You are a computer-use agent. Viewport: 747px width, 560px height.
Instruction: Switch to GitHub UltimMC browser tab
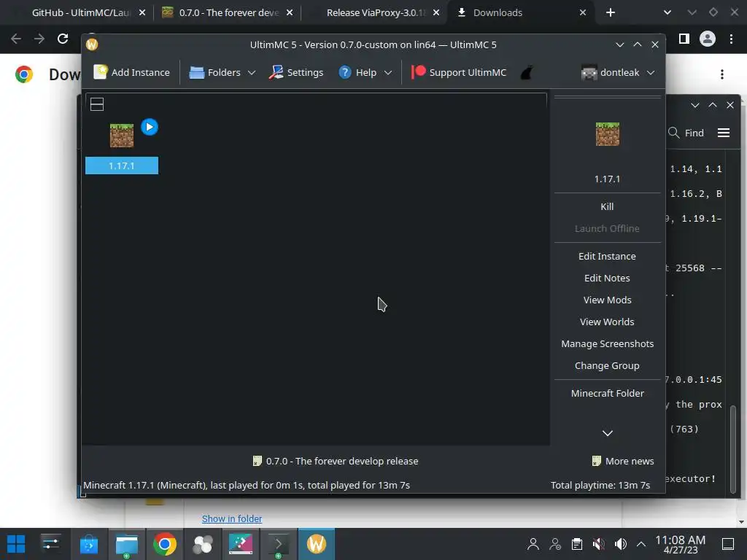81,13
